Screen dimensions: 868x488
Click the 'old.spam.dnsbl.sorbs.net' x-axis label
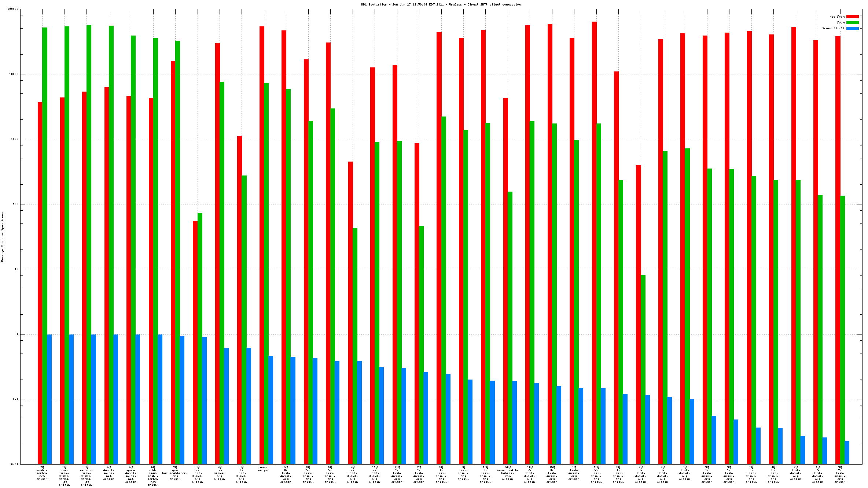click(153, 476)
